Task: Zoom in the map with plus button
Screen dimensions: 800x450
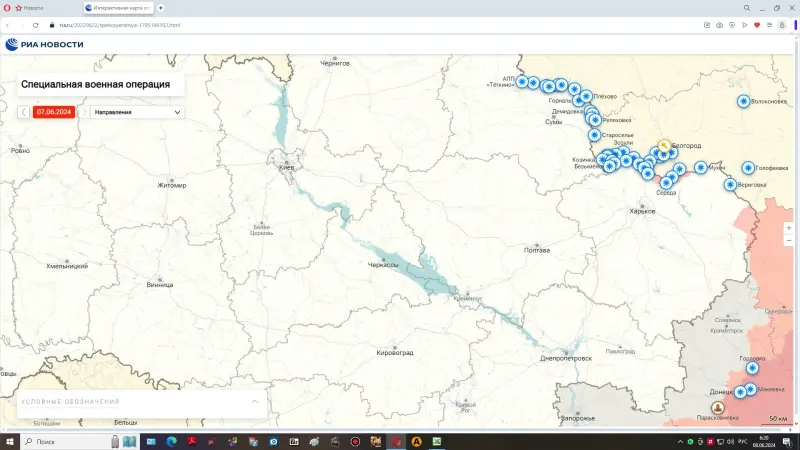Action: (788, 228)
